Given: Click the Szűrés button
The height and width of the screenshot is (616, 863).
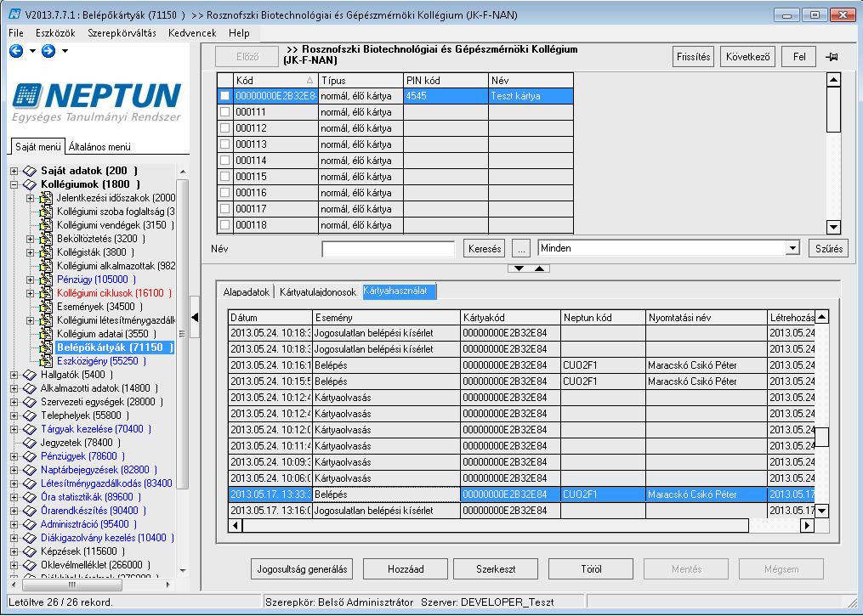Looking at the screenshot, I should (x=828, y=249).
